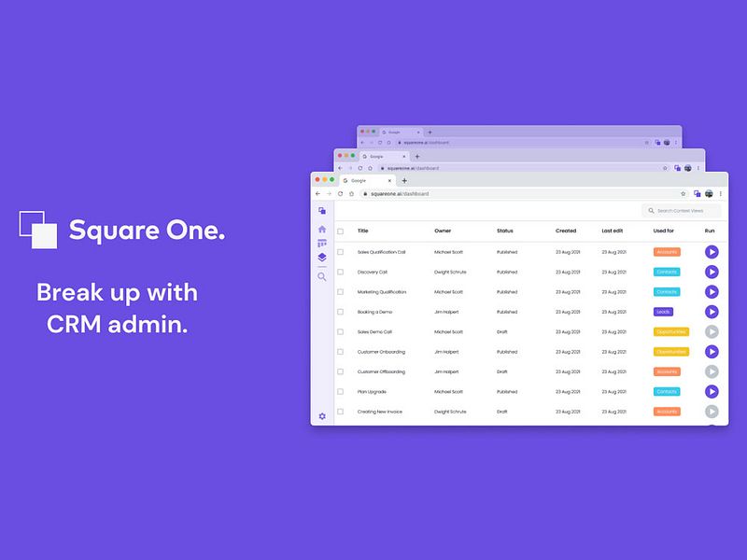Check the Sales Demo Call row checkbox
Viewport: 747px width, 560px height.
pos(340,332)
